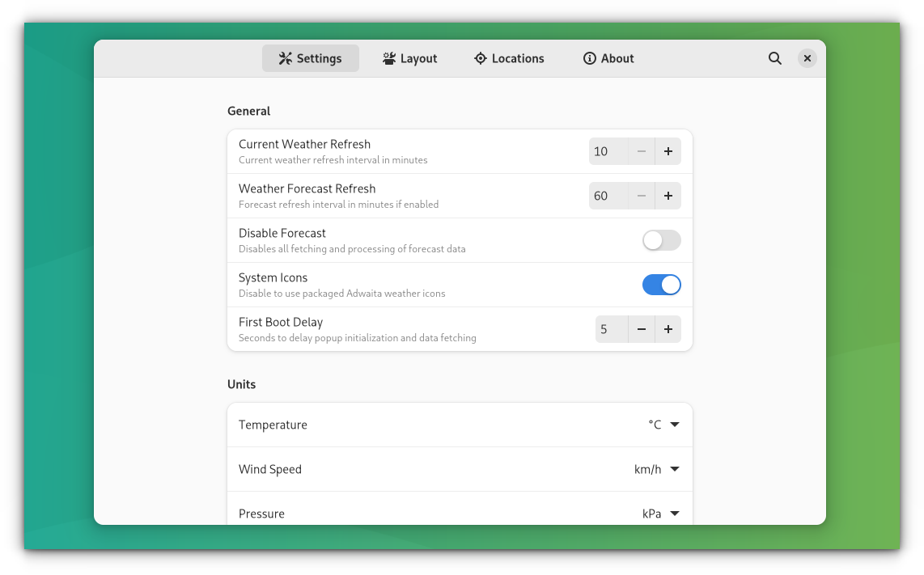The width and height of the screenshot is (924, 575).
Task: Click the Weather Forecast Refresh label
Action: coord(307,188)
